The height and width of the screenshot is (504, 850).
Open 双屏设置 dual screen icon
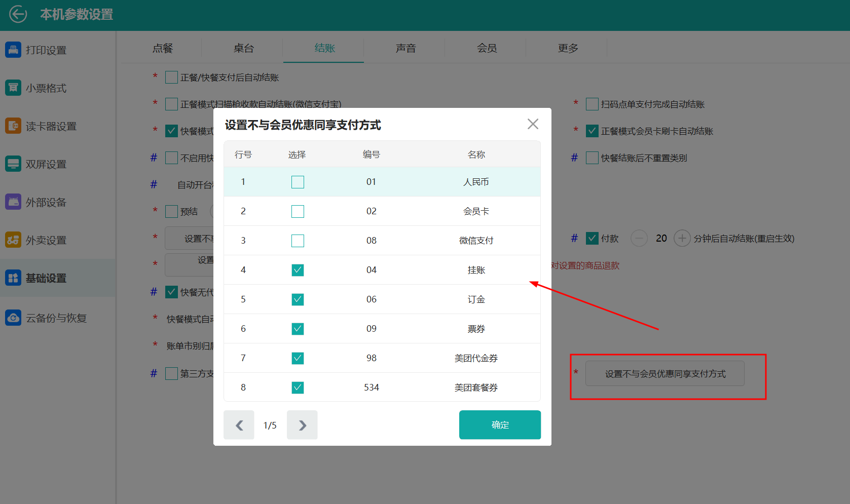(x=13, y=164)
